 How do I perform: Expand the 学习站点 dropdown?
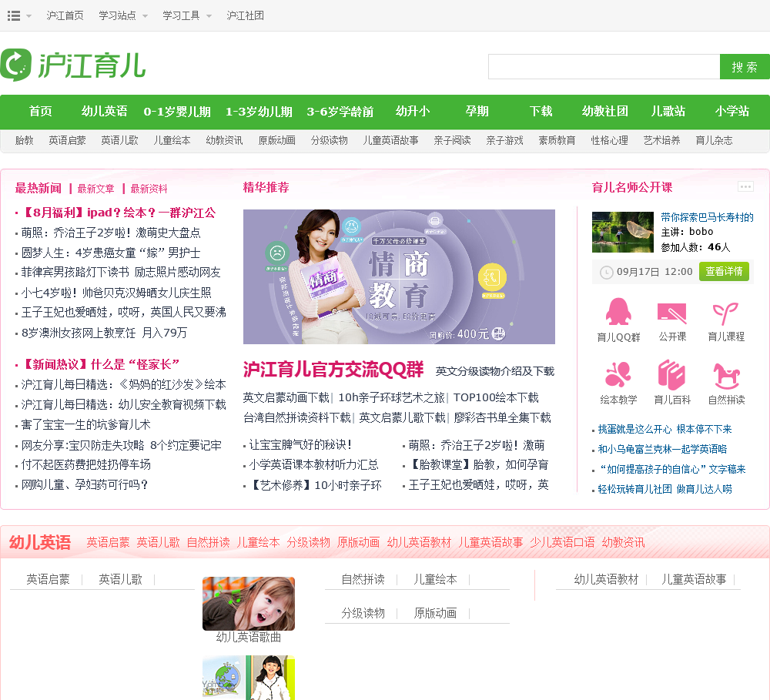tap(123, 15)
